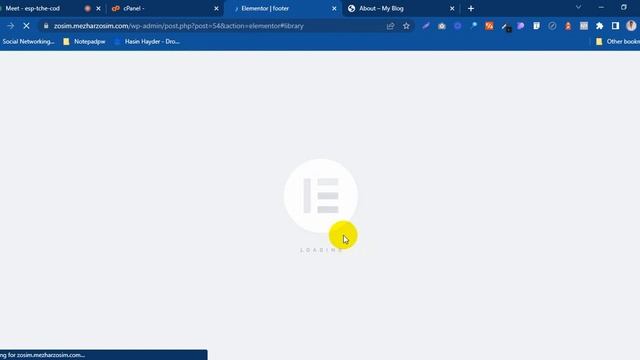Click the recording indicator on Meet tab
The width and height of the screenshot is (640, 360).
pyautogui.click(x=87, y=8)
